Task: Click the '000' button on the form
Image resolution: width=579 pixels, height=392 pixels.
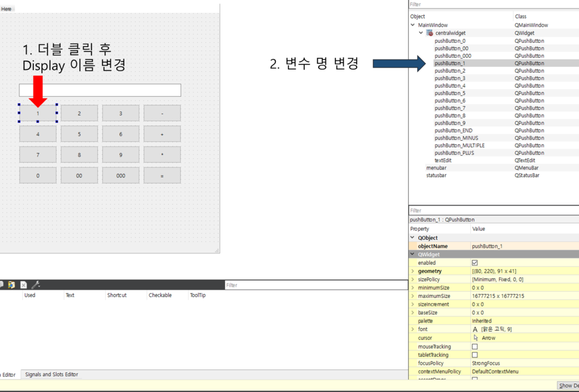Action: click(120, 175)
